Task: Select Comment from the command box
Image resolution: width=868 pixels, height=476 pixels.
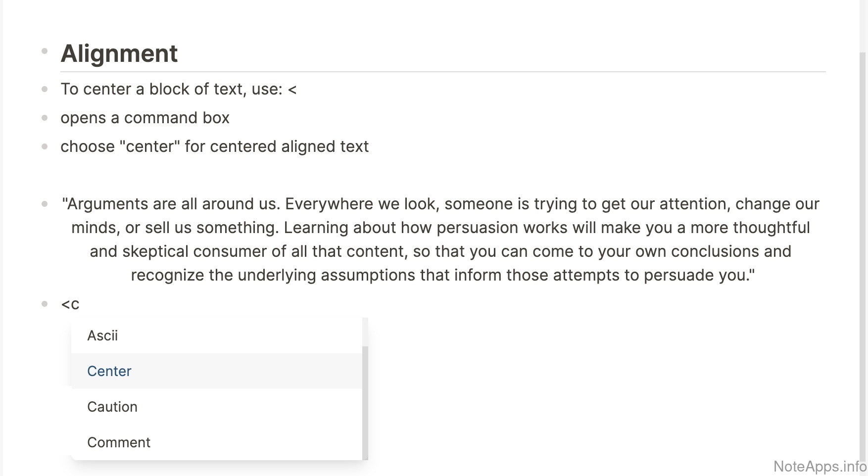Action: pyautogui.click(x=119, y=442)
